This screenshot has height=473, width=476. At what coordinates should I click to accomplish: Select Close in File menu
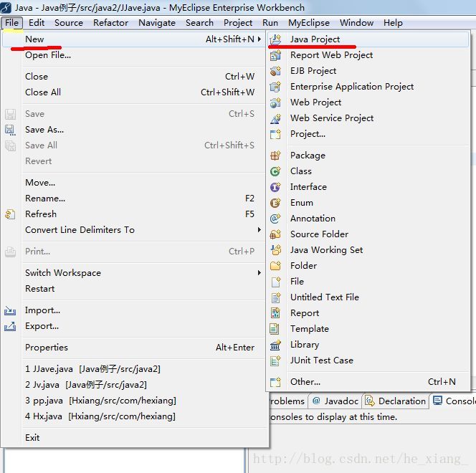(133, 77)
